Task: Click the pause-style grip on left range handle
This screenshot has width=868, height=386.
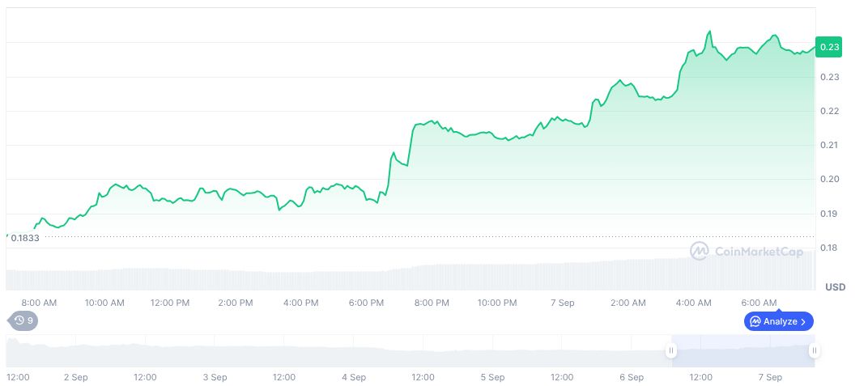Action: pos(671,350)
